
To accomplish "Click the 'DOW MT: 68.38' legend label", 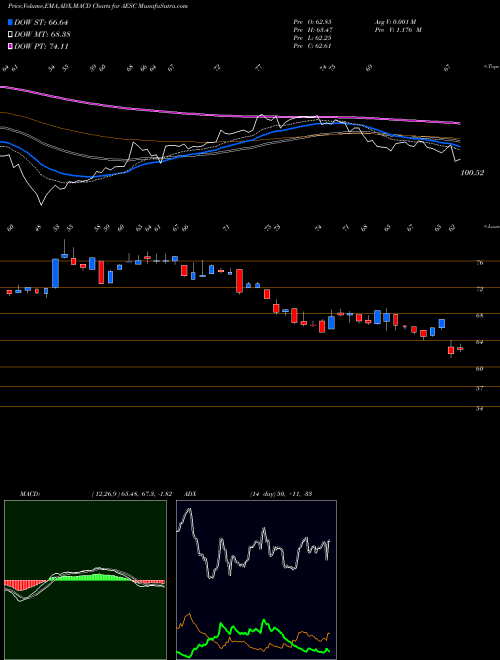I will (42, 35).
